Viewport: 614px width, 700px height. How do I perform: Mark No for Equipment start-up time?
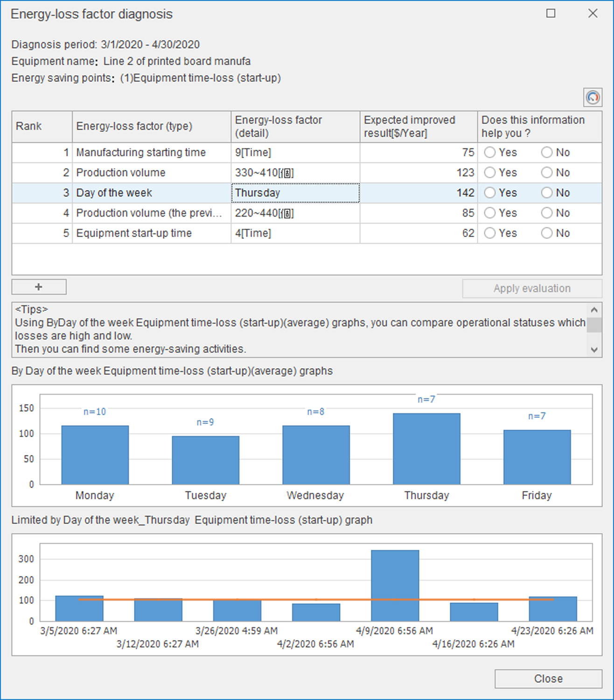(547, 233)
